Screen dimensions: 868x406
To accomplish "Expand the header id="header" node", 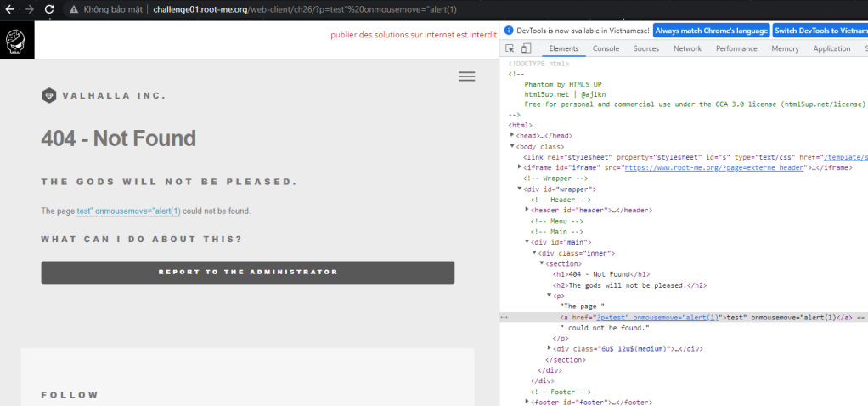I will 527,210.
